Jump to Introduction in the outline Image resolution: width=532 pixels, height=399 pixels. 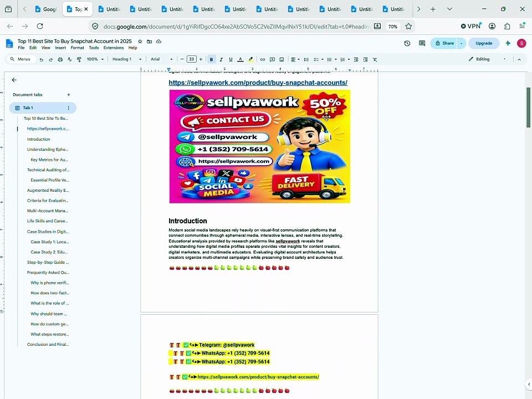click(x=38, y=139)
